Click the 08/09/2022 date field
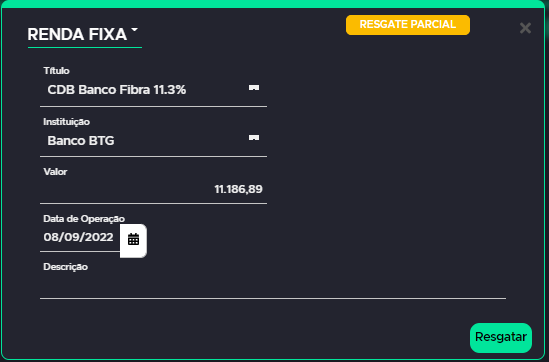549x362 pixels. (80, 238)
